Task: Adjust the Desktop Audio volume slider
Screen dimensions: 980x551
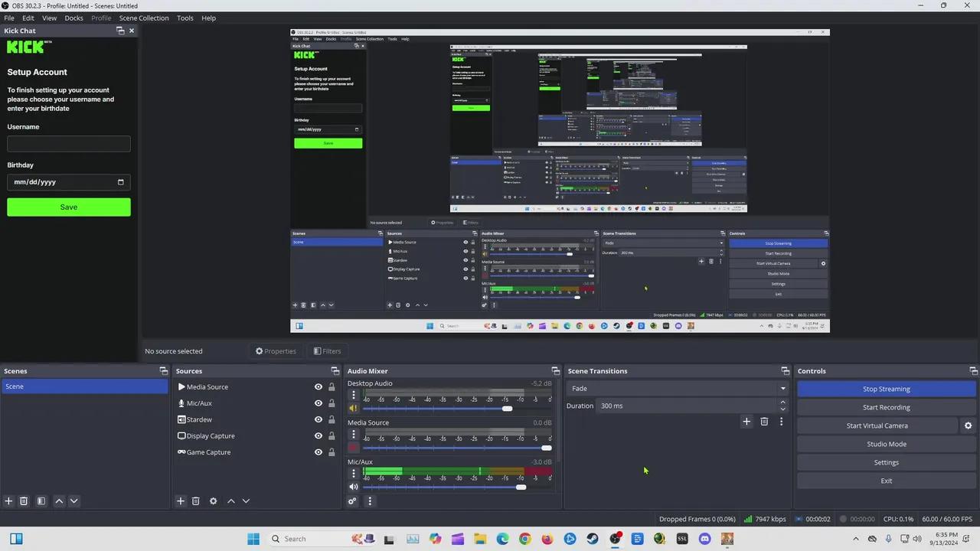Action: coord(507,409)
